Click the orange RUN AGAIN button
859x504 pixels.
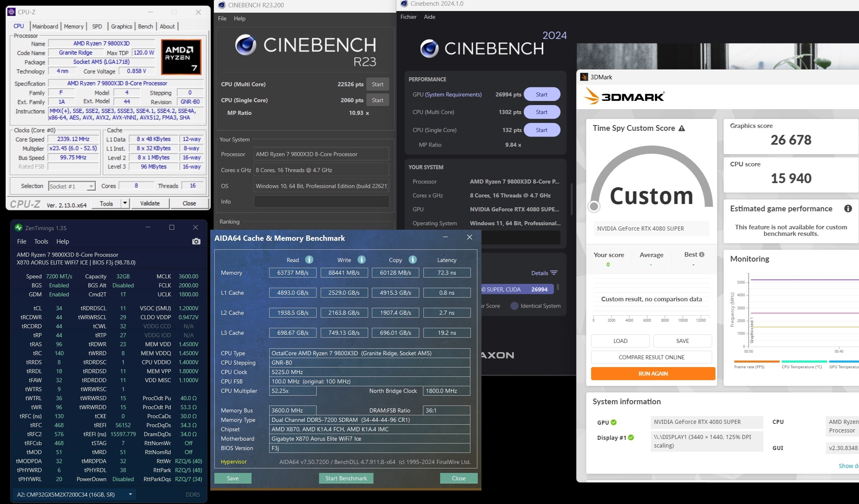click(x=653, y=374)
